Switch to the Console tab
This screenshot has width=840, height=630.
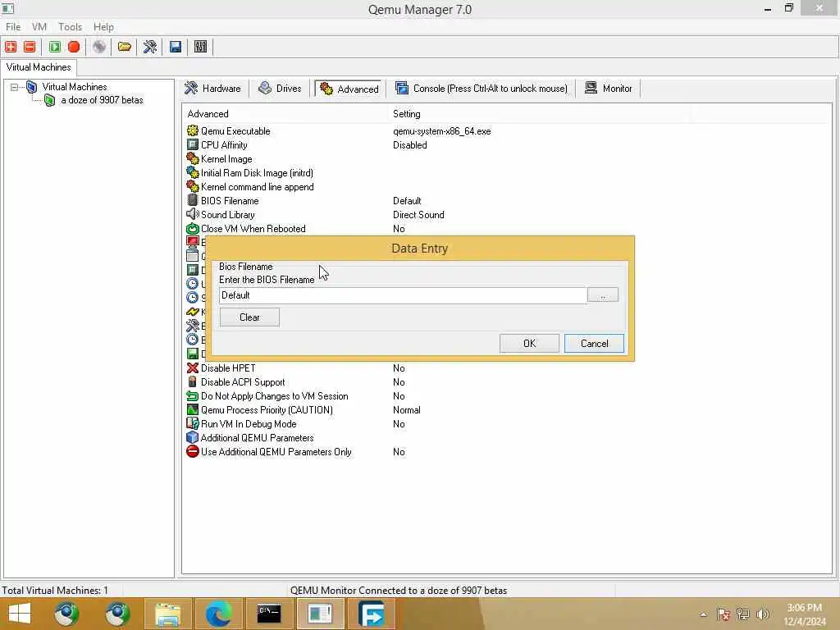coord(481,89)
